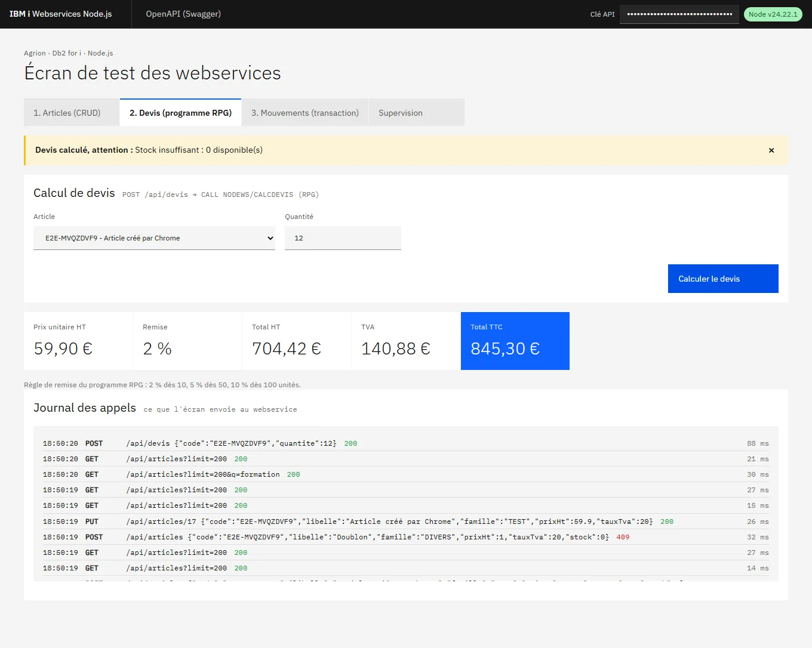Screen dimensions: 812x648
Task: Click the 21 ms duration in journal
Action: pyautogui.click(x=758, y=459)
